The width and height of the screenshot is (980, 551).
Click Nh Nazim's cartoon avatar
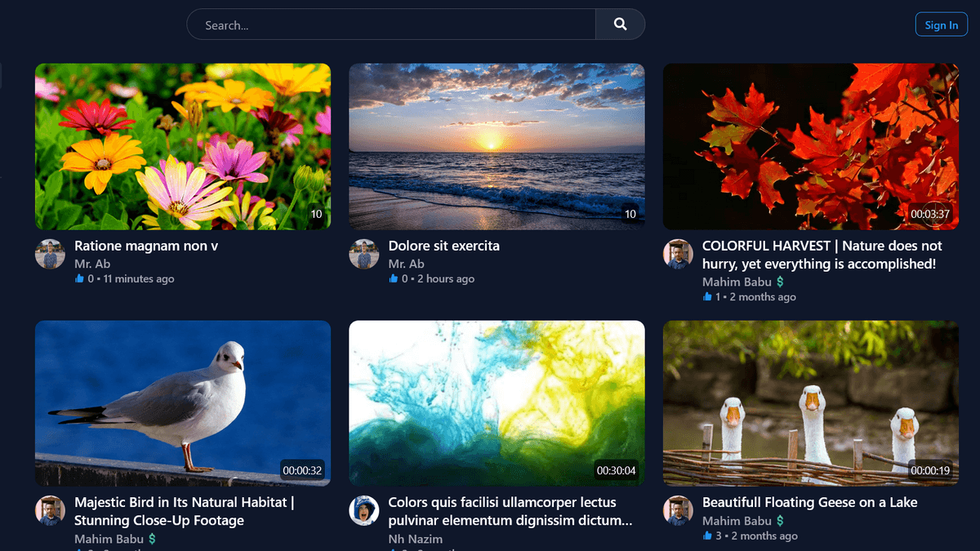coord(363,510)
